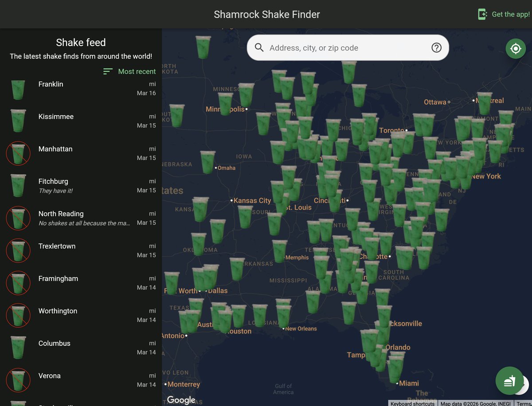Click Framingham's Mar 14 date

coord(146,287)
